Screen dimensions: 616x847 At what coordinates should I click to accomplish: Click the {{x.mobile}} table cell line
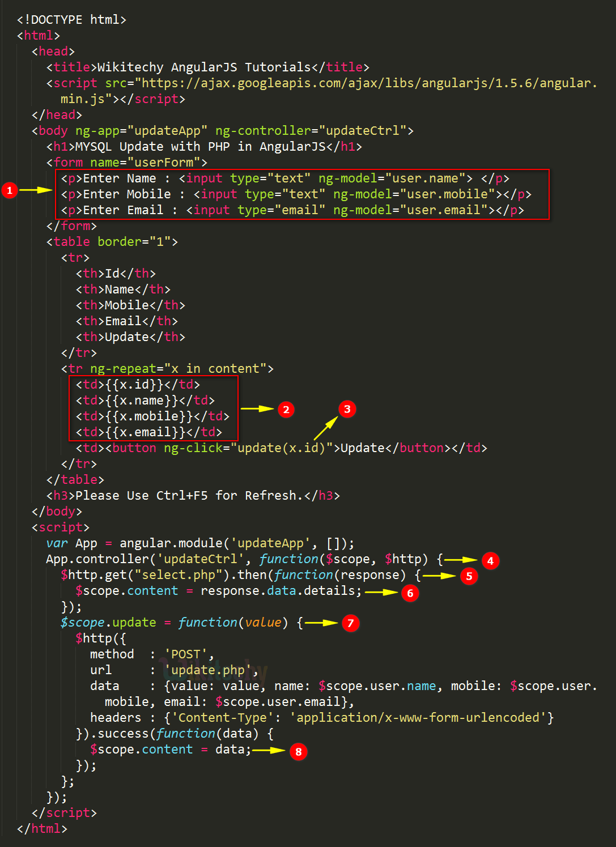pyautogui.click(x=152, y=416)
